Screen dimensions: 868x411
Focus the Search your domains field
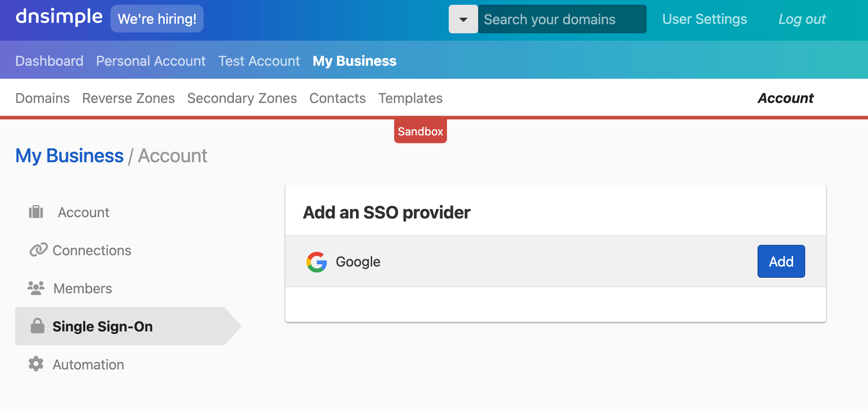pos(562,19)
